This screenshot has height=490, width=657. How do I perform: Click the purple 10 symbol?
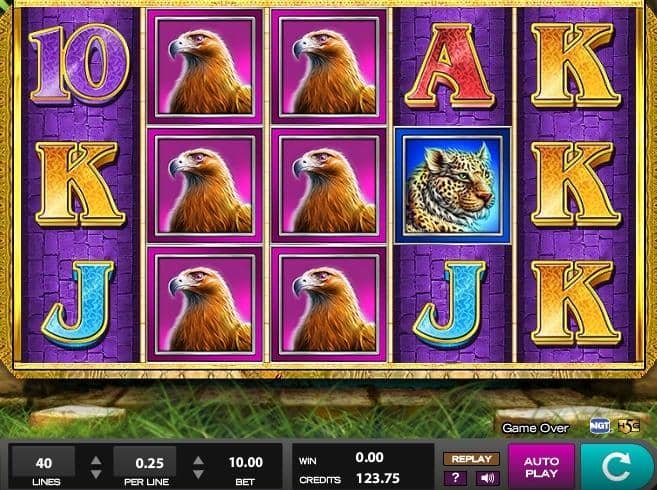[x=79, y=63]
